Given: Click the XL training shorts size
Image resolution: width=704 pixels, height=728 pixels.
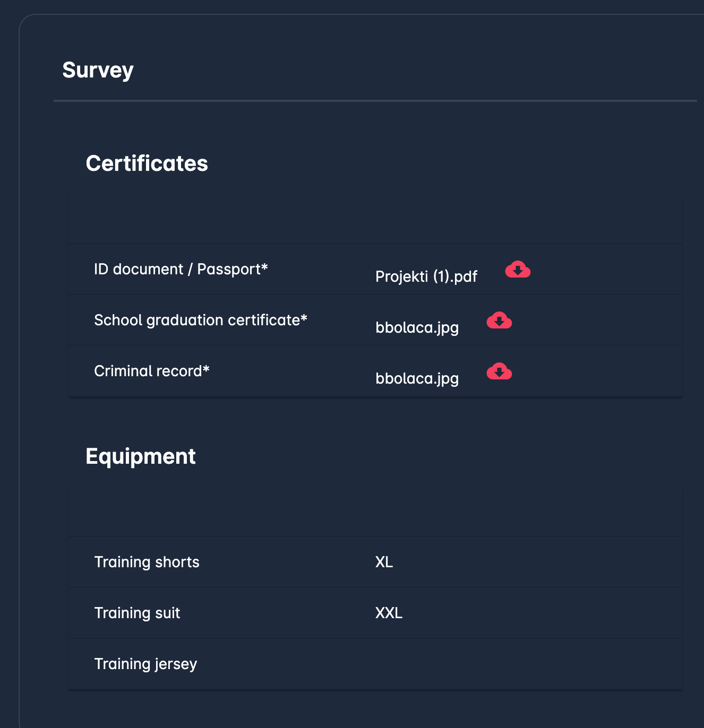Looking at the screenshot, I should [384, 562].
